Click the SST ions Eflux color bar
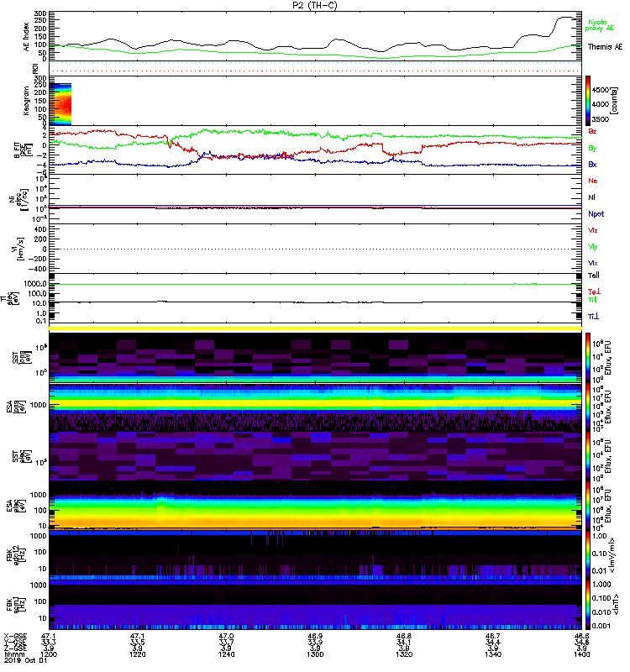This screenshot has width=630, height=672. pos(588,358)
